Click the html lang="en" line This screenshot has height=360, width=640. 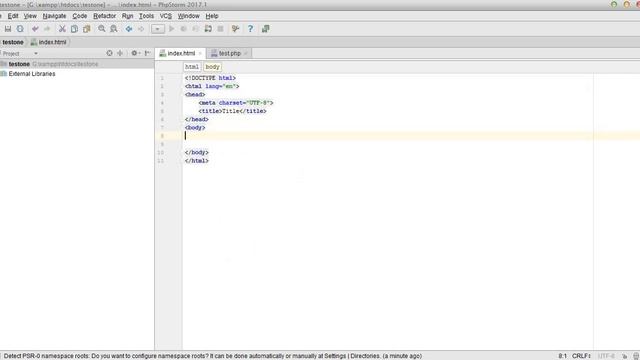click(212, 86)
